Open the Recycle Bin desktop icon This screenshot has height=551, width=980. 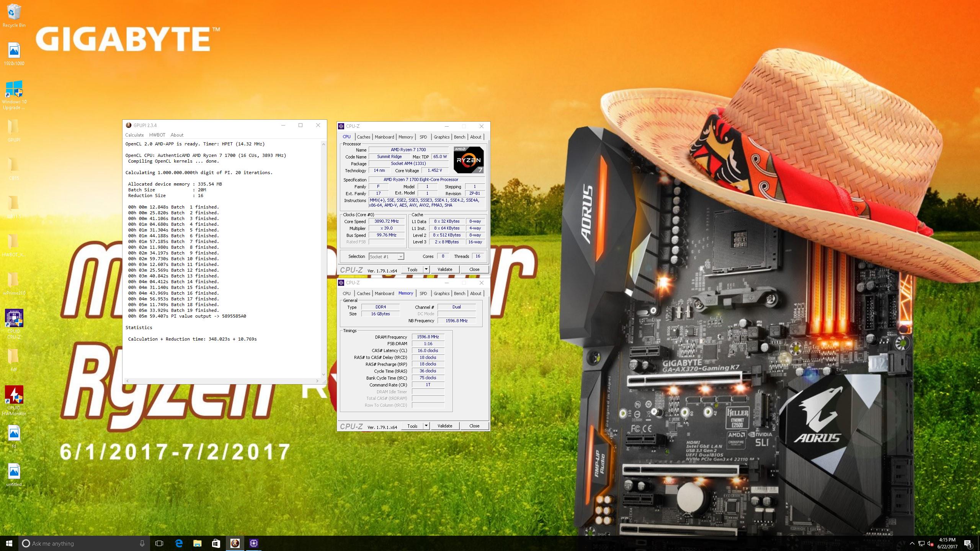click(x=14, y=16)
